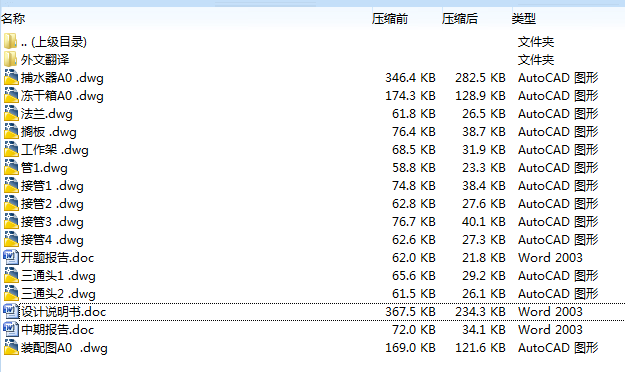Click the 中期报告.doc Word icon
Image resolution: width=625 pixels, height=372 pixels.
click(11, 329)
